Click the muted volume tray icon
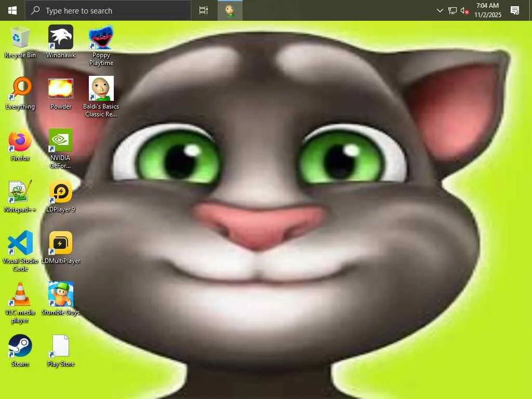This screenshot has width=532, height=399. pos(464,10)
